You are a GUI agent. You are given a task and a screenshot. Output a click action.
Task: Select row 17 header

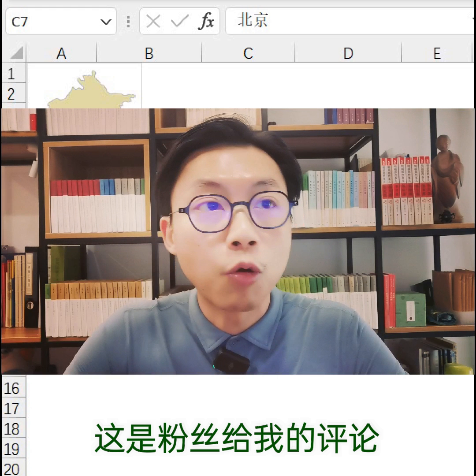pos(14,408)
